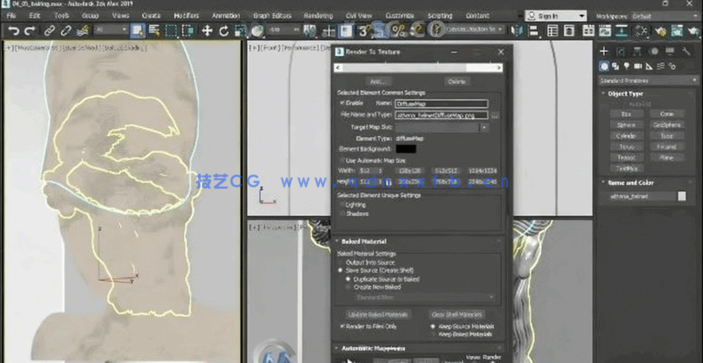703x363 pixels.
Task: Select Duplicate Source to Baked option
Action: (348, 279)
